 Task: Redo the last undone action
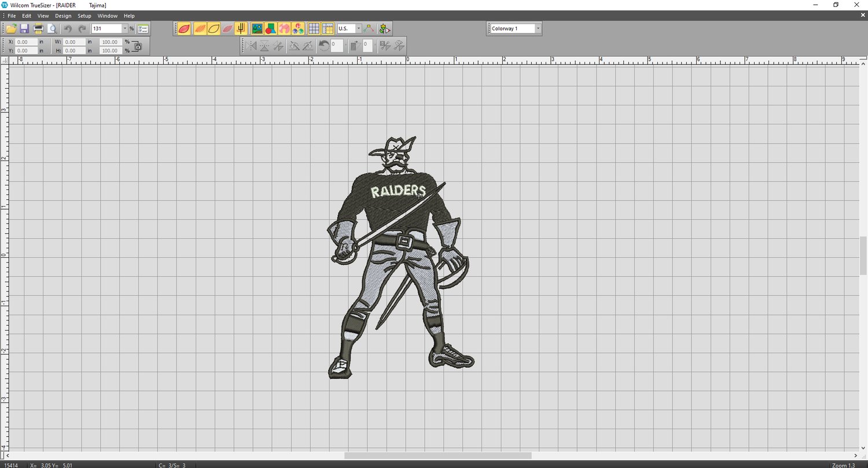82,28
